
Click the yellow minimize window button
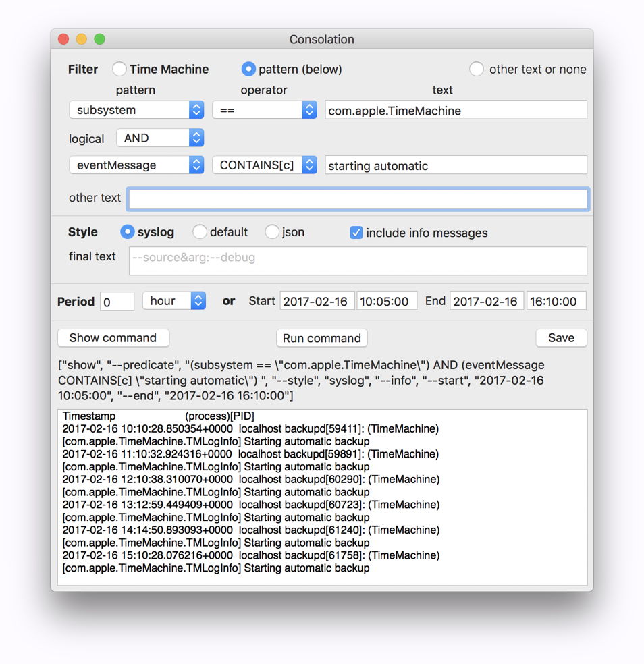coord(82,39)
